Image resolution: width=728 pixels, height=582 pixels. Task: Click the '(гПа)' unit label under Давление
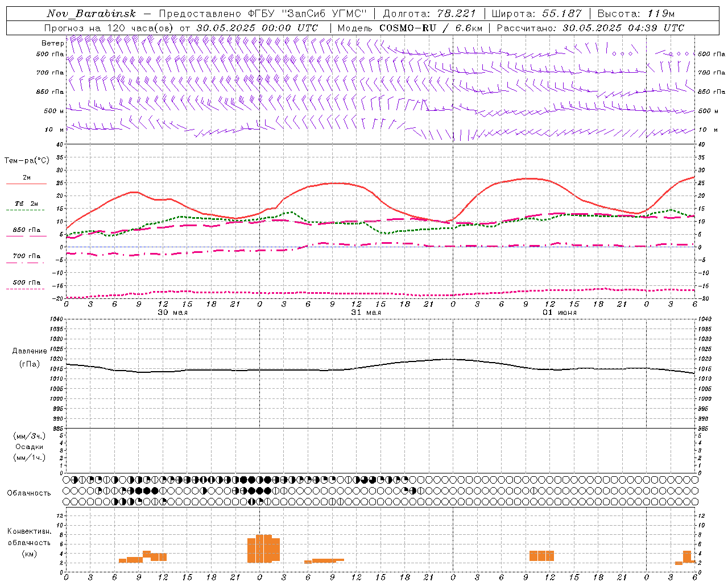pos(30,364)
